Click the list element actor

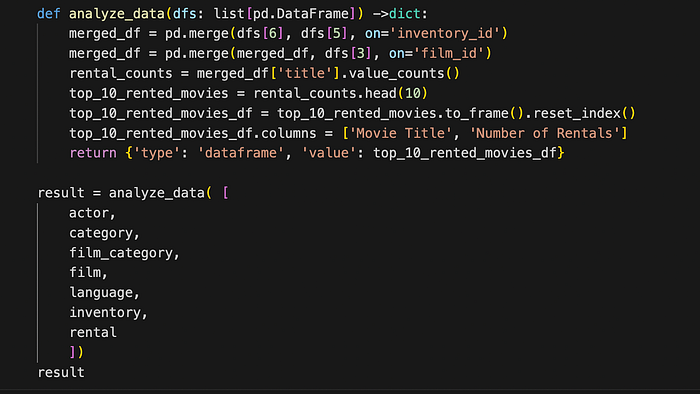88,213
